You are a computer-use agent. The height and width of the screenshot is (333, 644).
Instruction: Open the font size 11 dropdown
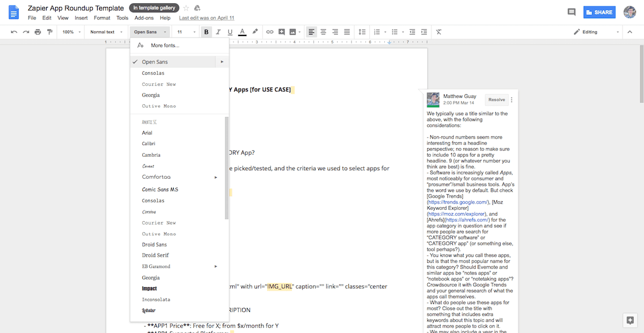click(186, 32)
